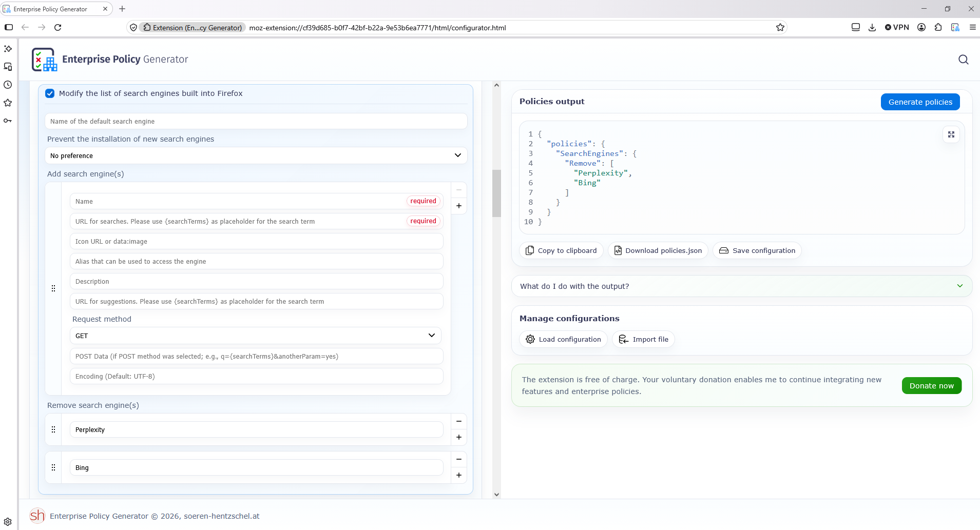The width and height of the screenshot is (980, 530).
Task: Click the search engine Name required field
Action: pyautogui.click(x=256, y=201)
